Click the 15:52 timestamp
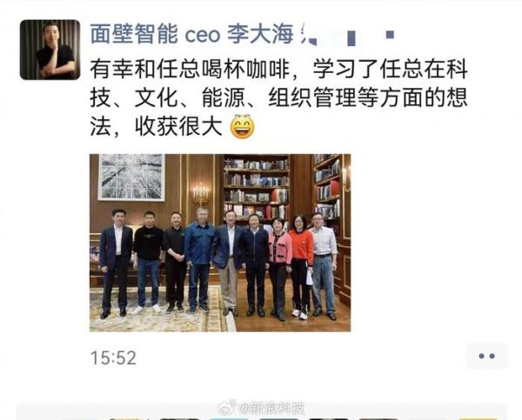This screenshot has width=522, height=420. [113, 358]
